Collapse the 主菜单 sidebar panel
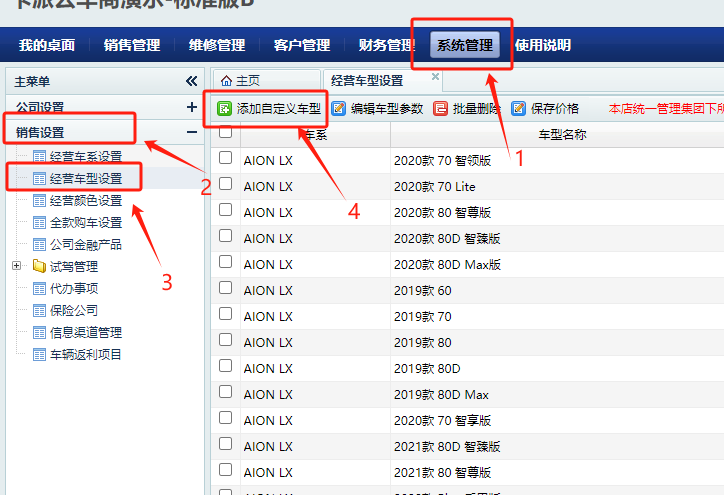724x495 pixels. pyautogui.click(x=191, y=81)
